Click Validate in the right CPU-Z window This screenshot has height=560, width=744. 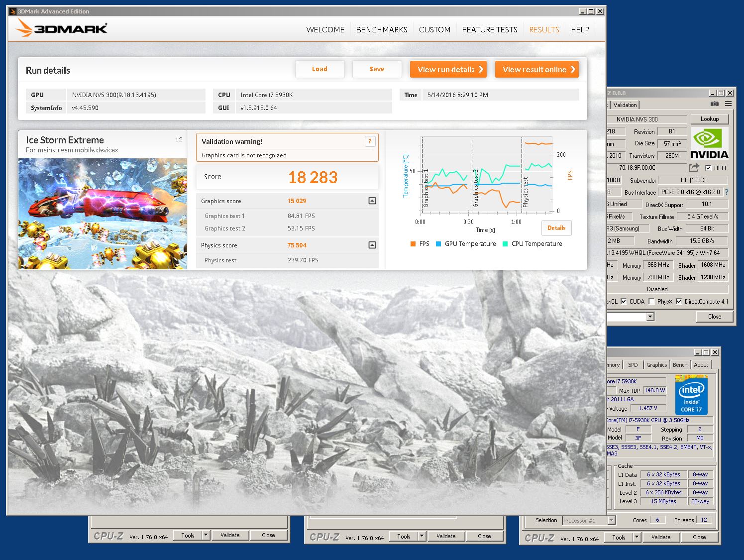click(x=661, y=537)
